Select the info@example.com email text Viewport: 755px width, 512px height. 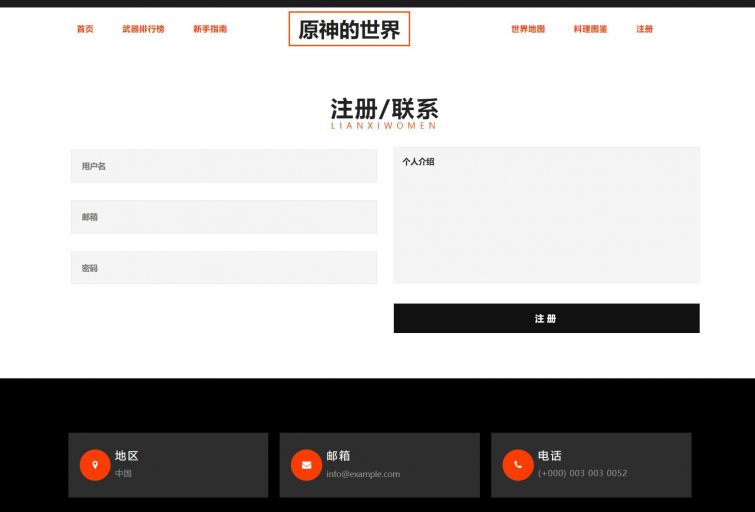pos(363,474)
